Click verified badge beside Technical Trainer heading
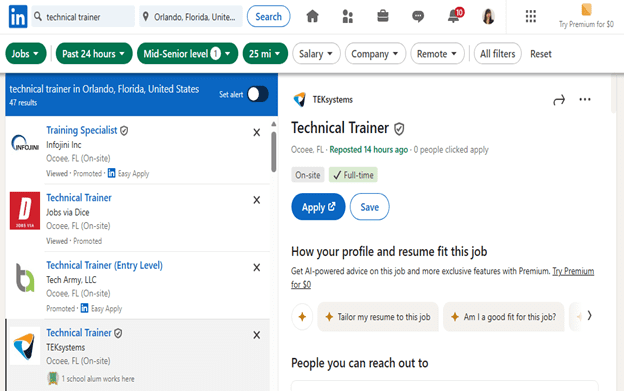Image resolution: width=624 pixels, height=391 pixels. point(399,129)
